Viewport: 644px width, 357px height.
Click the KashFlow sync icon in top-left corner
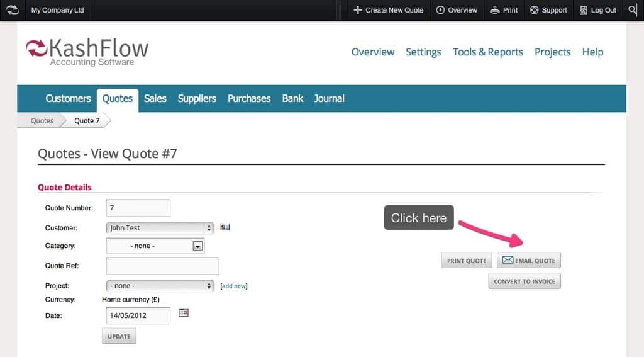click(x=13, y=10)
